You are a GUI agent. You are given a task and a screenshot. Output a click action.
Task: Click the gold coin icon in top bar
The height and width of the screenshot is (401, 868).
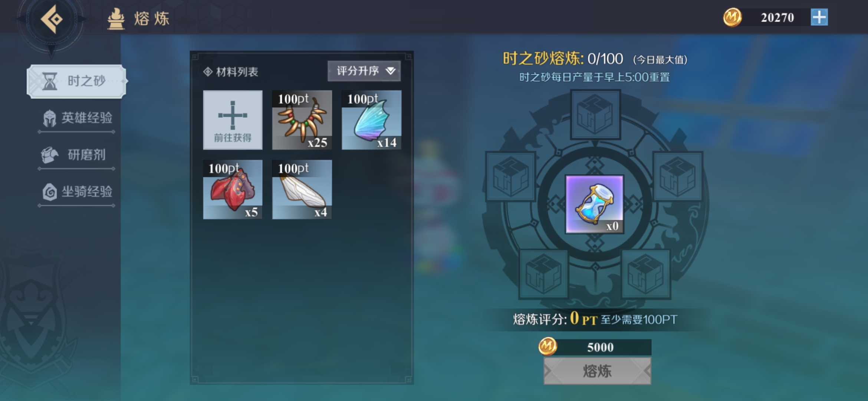pyautogui.click(x=732, y=17)
